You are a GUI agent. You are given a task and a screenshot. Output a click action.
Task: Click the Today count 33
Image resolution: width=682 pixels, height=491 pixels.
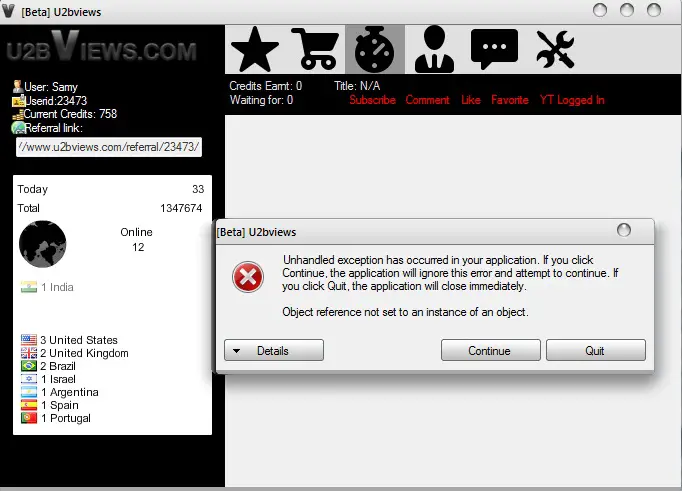click(x=198, y=189)
